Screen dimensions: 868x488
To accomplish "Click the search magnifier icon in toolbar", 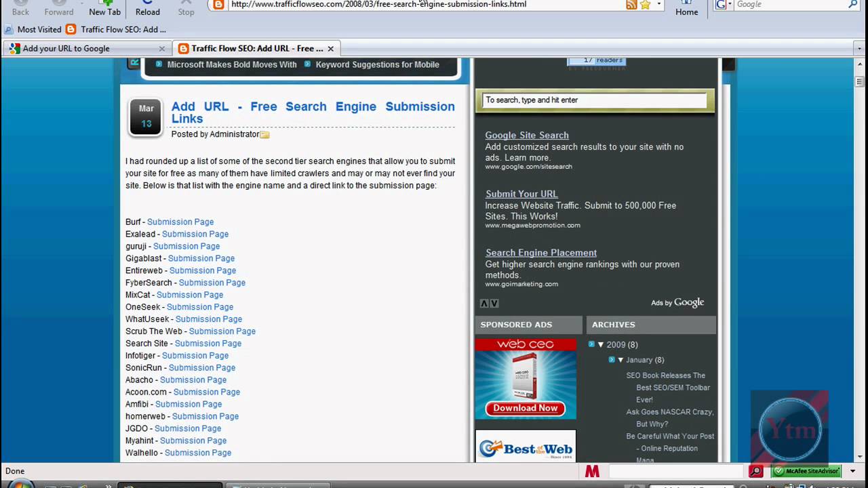I will coord(853,5).
